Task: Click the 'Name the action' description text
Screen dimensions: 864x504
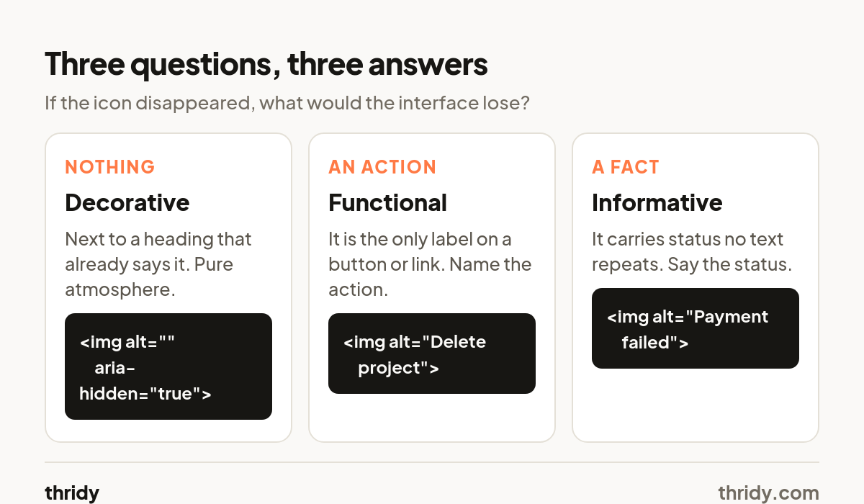Action: [x=430, y=264]
